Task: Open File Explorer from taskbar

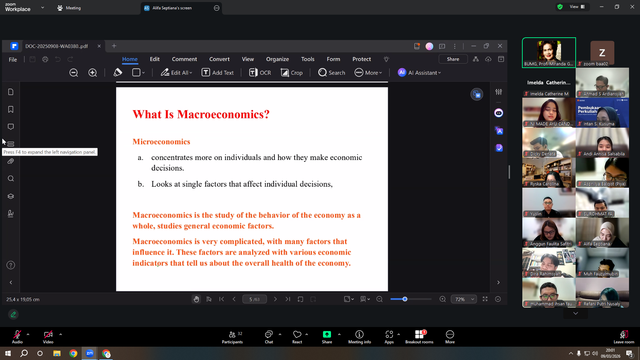Action: tap(57, 353)
